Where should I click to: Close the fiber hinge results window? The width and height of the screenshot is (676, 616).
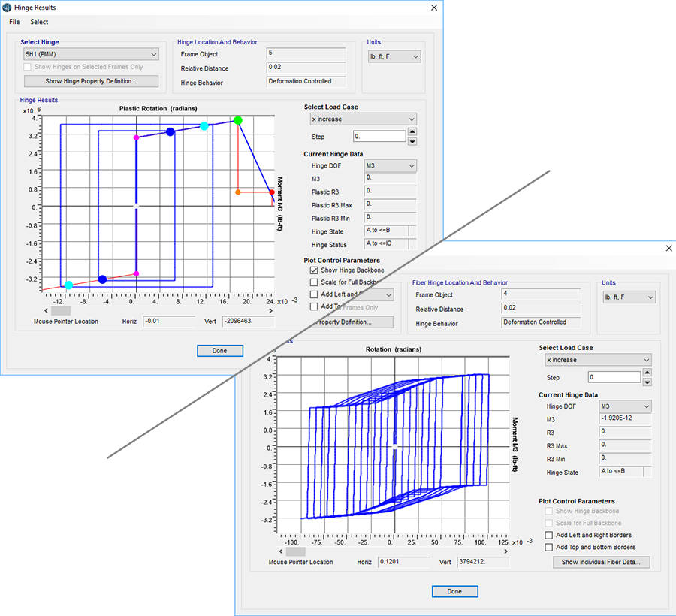click(668, 248)
